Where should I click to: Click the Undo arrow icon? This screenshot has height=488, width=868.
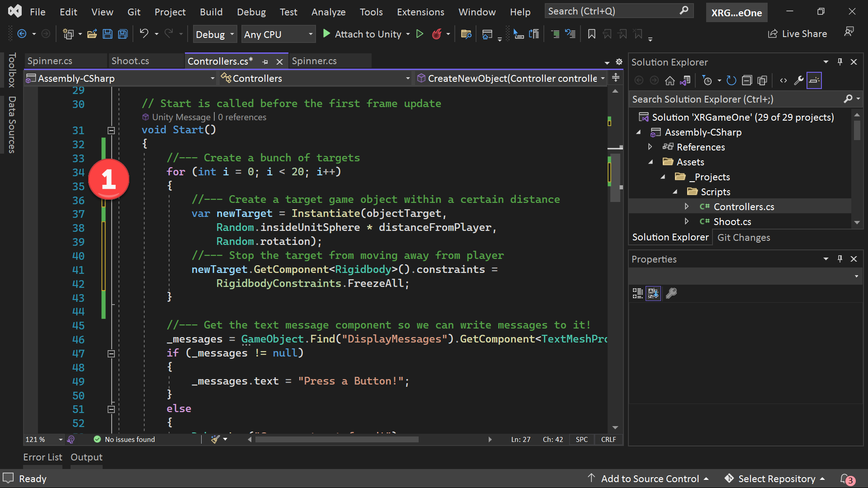144,33
